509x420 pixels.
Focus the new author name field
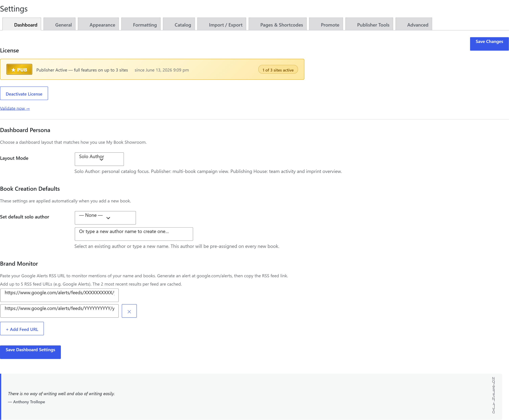click(x=134, y=234)
